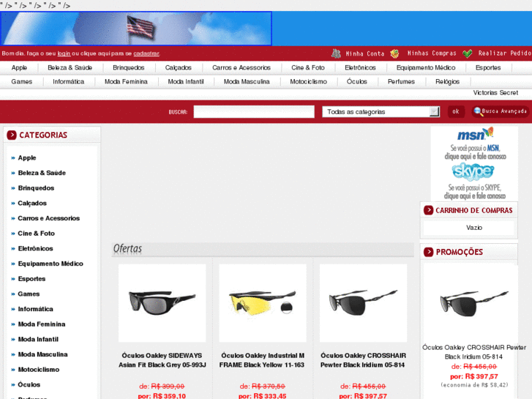The image size is (532, 399).
Task: Click Realizar Pedido
Action: (x=504, y=53)
